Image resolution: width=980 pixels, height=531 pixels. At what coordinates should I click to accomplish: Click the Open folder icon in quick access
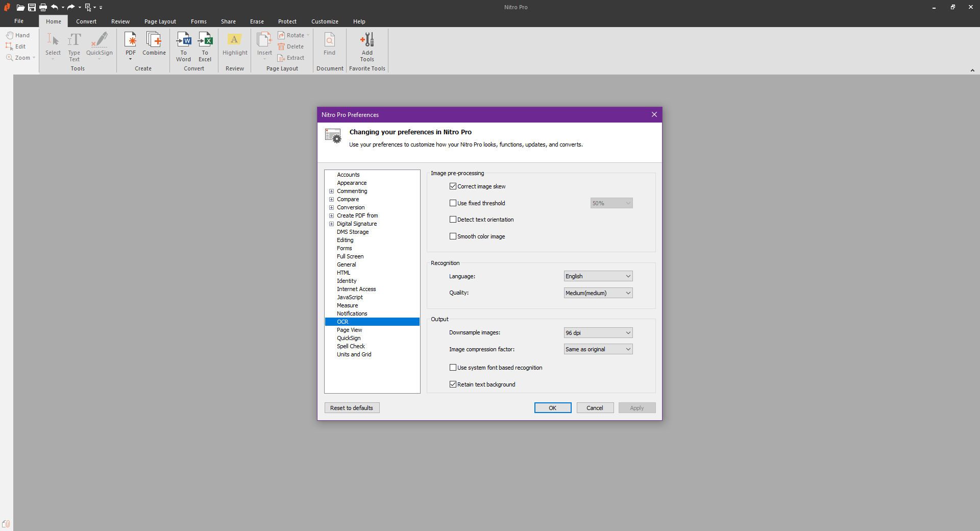(20, 7)
